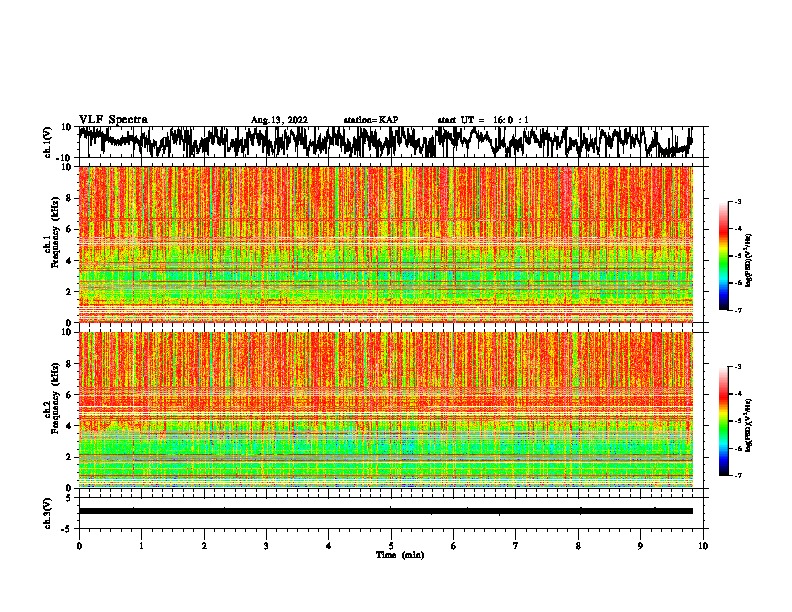The image size is (792, 612).
Task: Click the ch.1 waveform trace panel
Action: point(390,142)
